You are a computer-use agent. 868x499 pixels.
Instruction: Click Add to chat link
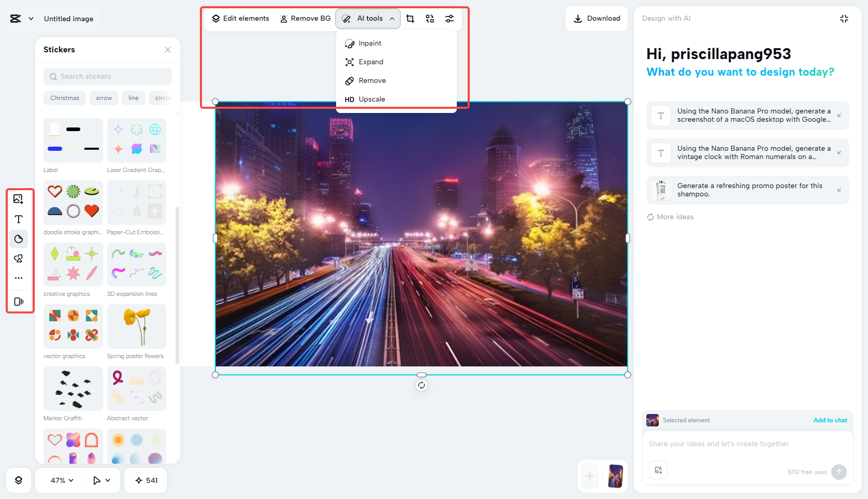[x=830, y=420]
